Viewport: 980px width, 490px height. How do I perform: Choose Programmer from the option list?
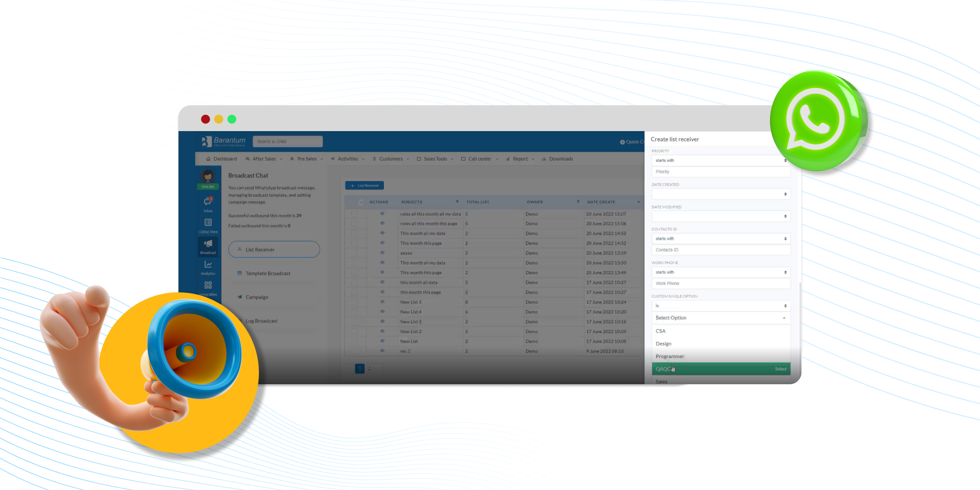[x=721, y=356]
